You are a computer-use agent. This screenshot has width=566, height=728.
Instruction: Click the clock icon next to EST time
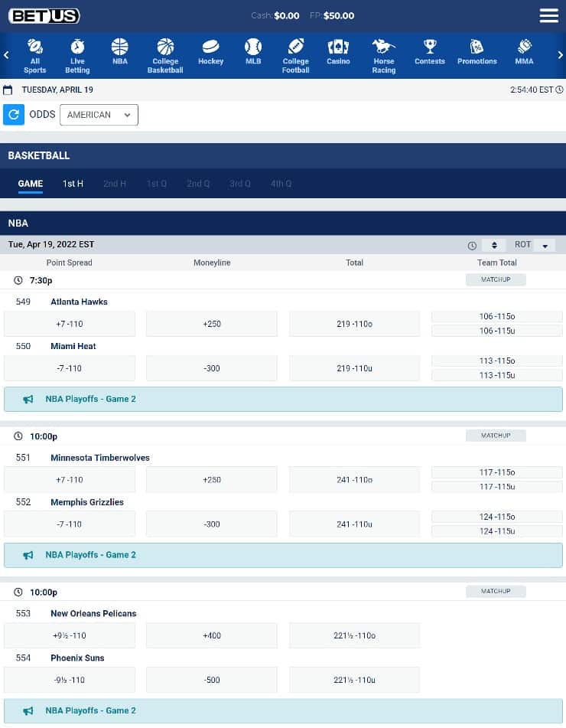pyautogui.click(x=560, y=90)
